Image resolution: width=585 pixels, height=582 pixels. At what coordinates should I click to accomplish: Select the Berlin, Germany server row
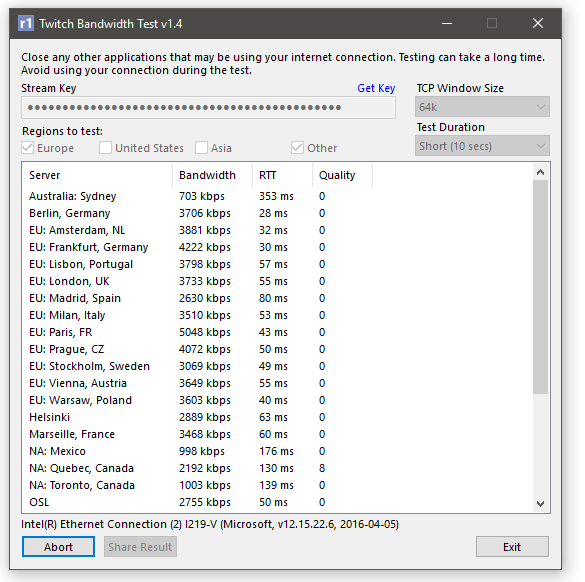pos(197,213)
